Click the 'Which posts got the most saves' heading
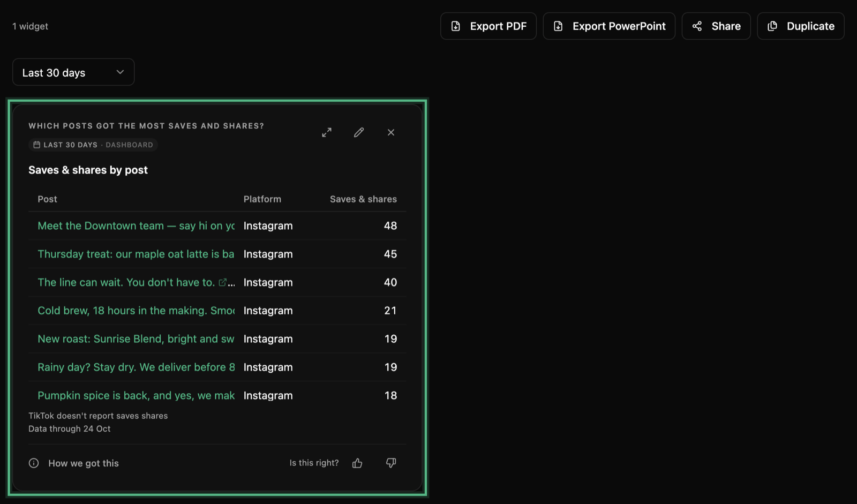Viewport: 857px width, 504px height. coord(146,126)
